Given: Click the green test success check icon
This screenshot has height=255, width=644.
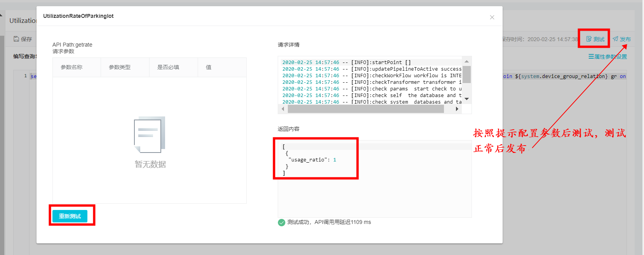Looking at the screenshot, I should (282, 222).
